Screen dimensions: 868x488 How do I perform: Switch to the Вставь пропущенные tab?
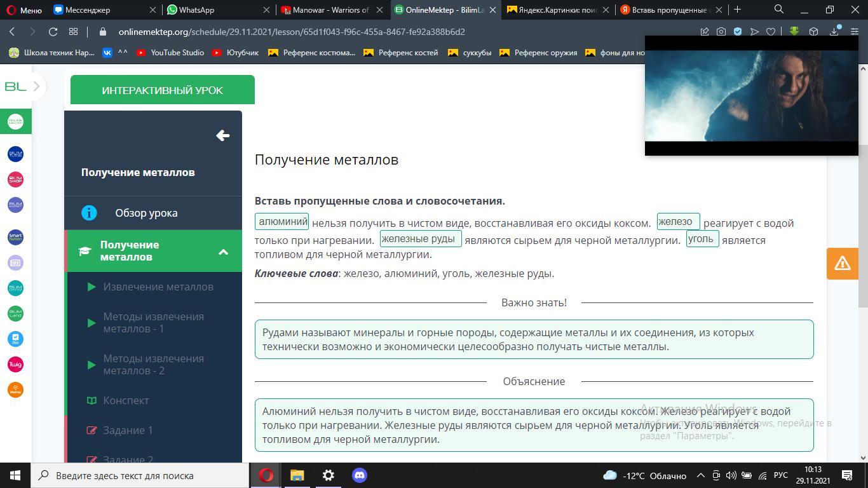(x=670, y=10)
